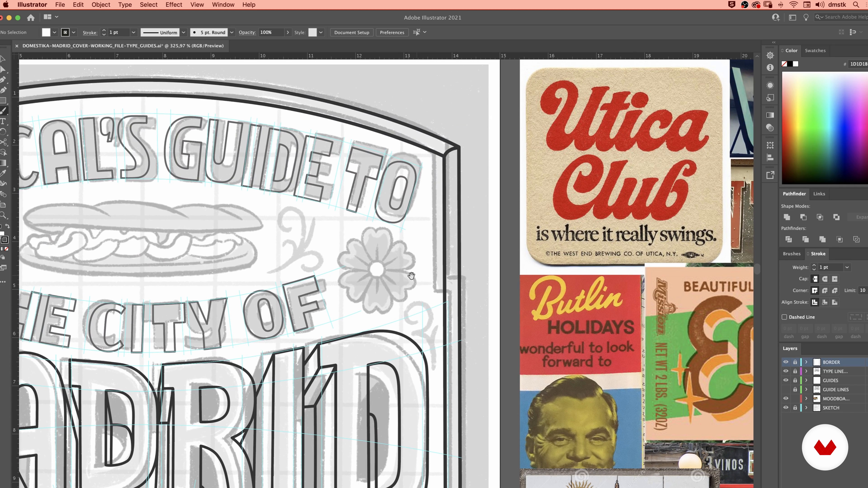Select the Projecting Cap stroke option
Image resolution: width=868 pixels, height=488 pixels.
(x=835, y=279)
